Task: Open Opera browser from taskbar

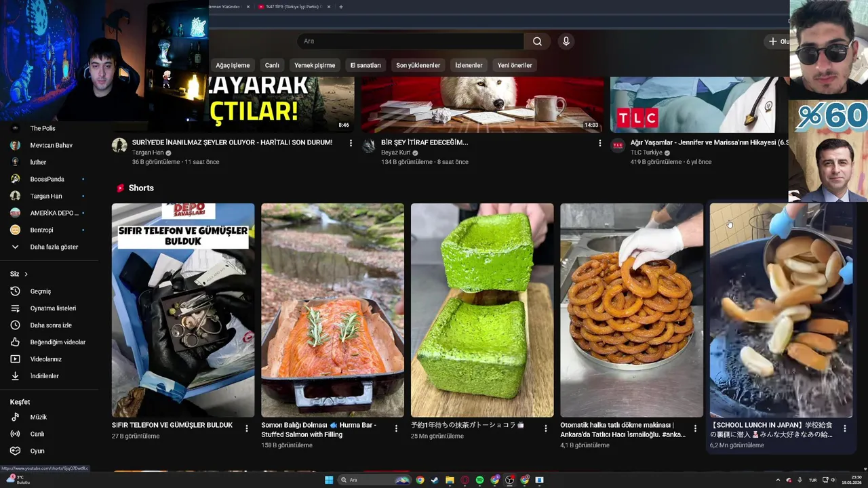Action: [465, 480]
